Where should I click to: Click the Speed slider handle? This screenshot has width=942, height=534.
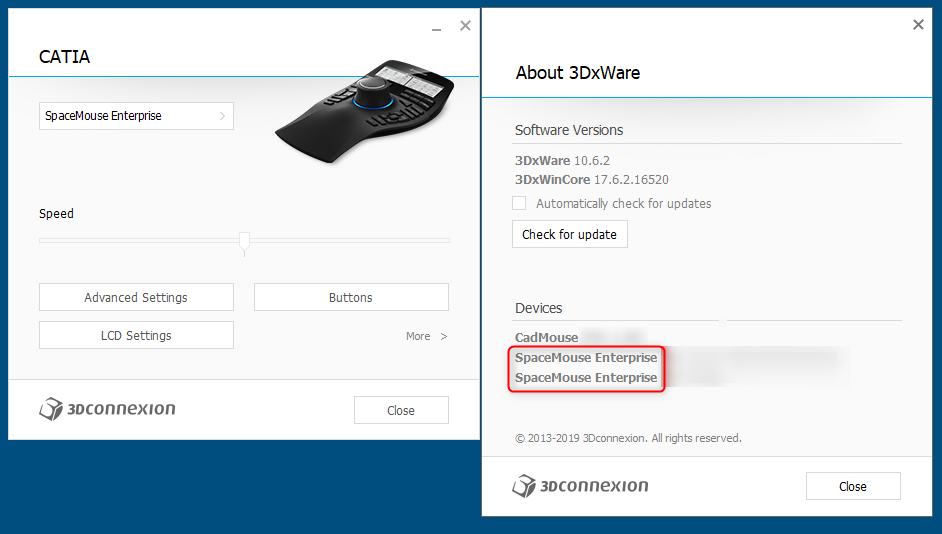(x=244, y=242)
